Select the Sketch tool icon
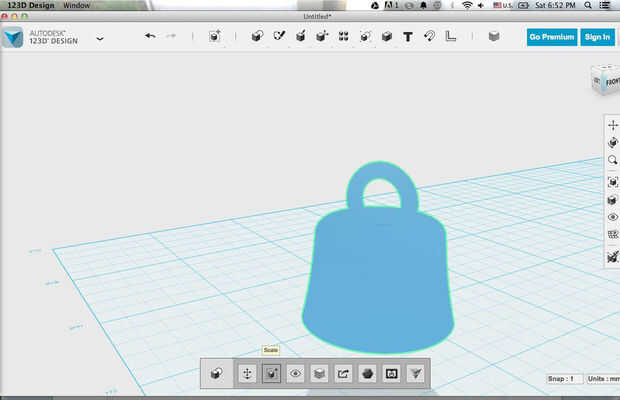The height and width of the screenshot is (400, 620). point(279,36)
